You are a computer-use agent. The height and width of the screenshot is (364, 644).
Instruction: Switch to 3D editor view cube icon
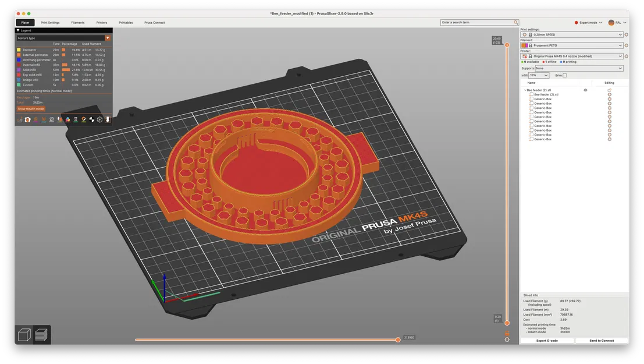(x=24, y=335)
